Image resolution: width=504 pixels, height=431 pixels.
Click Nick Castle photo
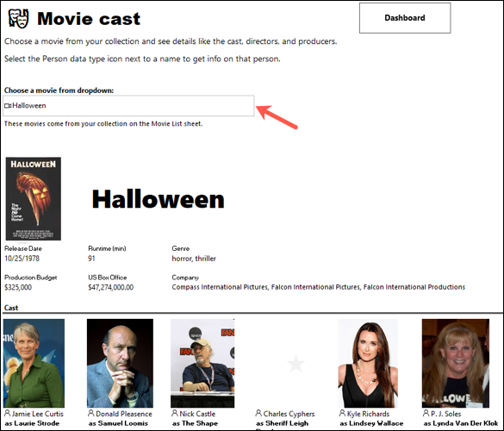[x=202, y=363]
